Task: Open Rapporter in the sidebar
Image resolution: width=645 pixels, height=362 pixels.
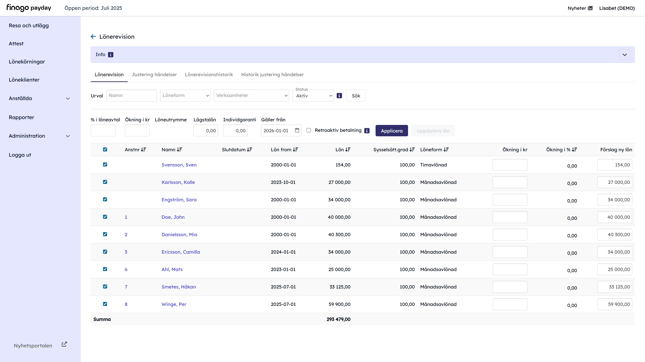Action: click(x=21, y=117)
